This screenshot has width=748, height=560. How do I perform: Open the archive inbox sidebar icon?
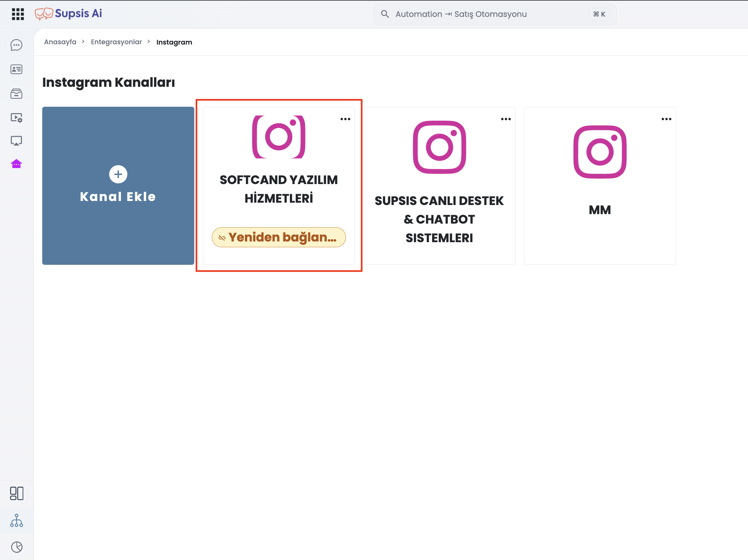click(x=16, y=94)
